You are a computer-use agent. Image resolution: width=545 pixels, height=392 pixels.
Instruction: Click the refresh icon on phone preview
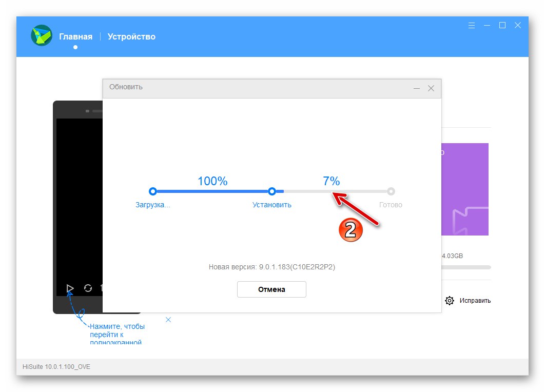[x=88, y=288]
